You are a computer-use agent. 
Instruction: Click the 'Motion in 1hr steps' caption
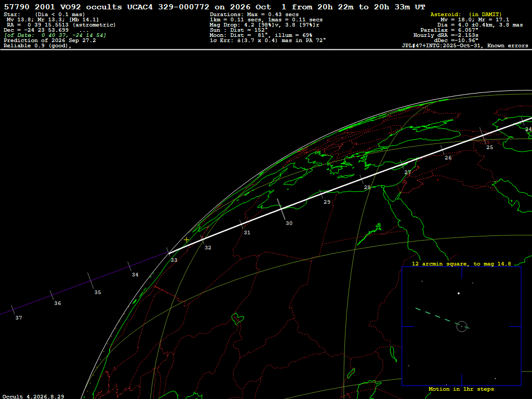point(461,389)
